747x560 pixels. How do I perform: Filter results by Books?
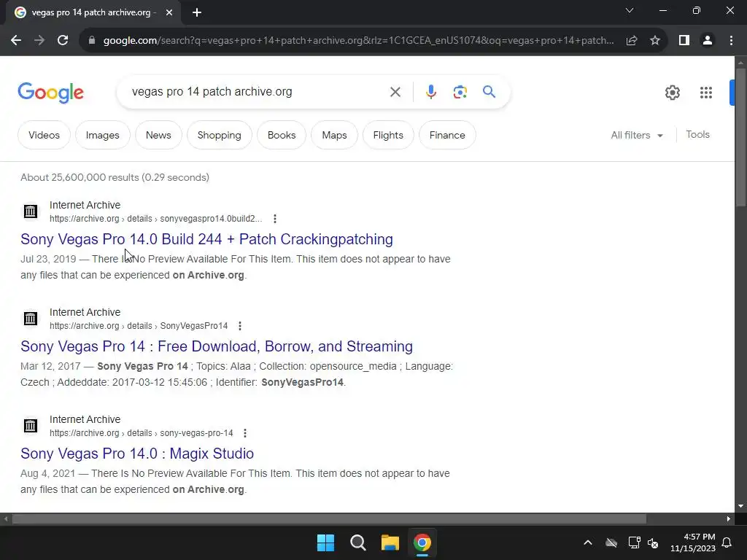coord(282,135)
